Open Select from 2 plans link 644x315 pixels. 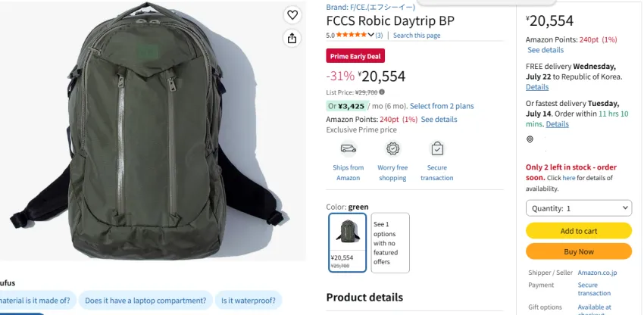pyautogui.click(x=442, y=106)
